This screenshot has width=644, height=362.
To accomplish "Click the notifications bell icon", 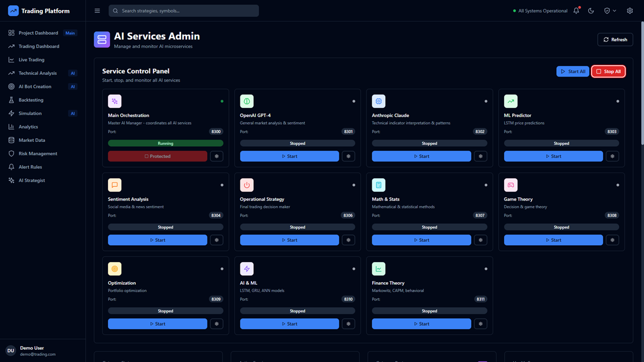I will coord(576,11).
